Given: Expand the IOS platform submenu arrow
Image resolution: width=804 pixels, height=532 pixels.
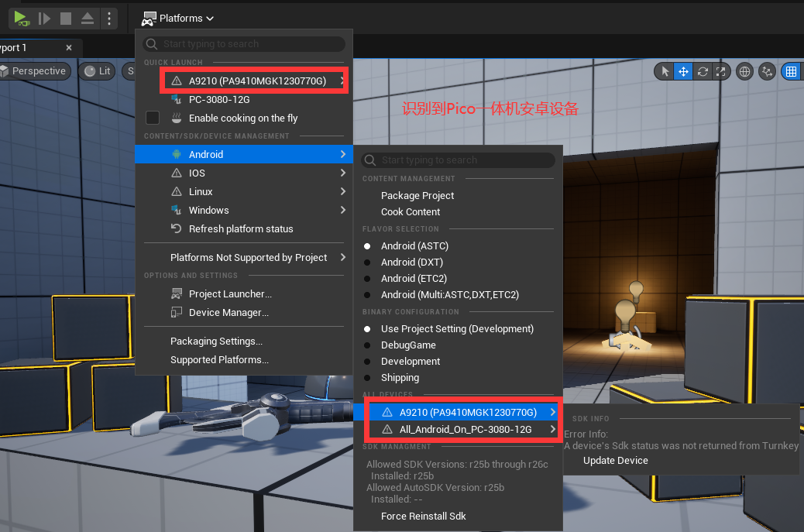Looking at the screenshot, I should 343,173.
